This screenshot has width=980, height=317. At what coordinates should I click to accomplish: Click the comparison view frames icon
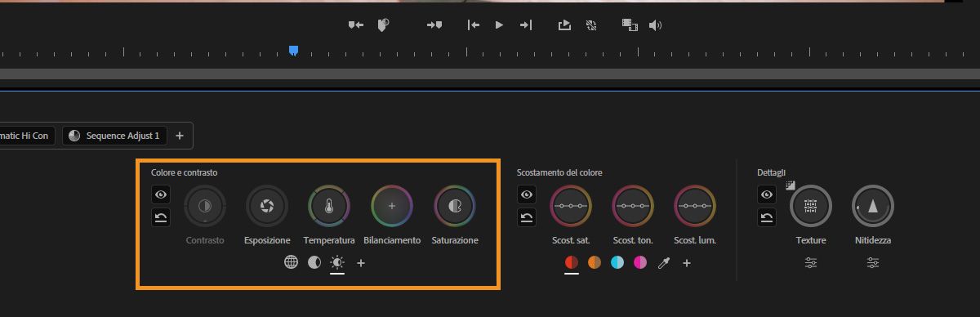coord(630,25)
